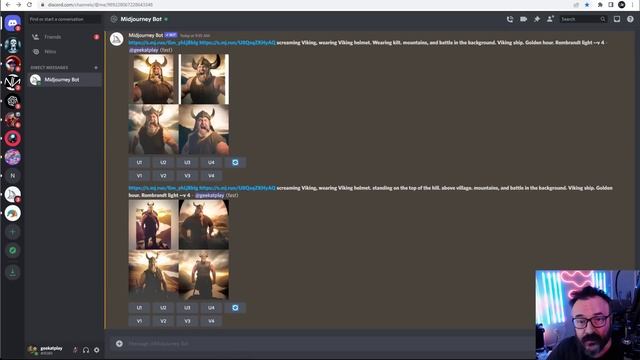640x360 pixels.
Task: Click U4 under first Viking grid
Action: pyautogui.click(x=211, y=162)
